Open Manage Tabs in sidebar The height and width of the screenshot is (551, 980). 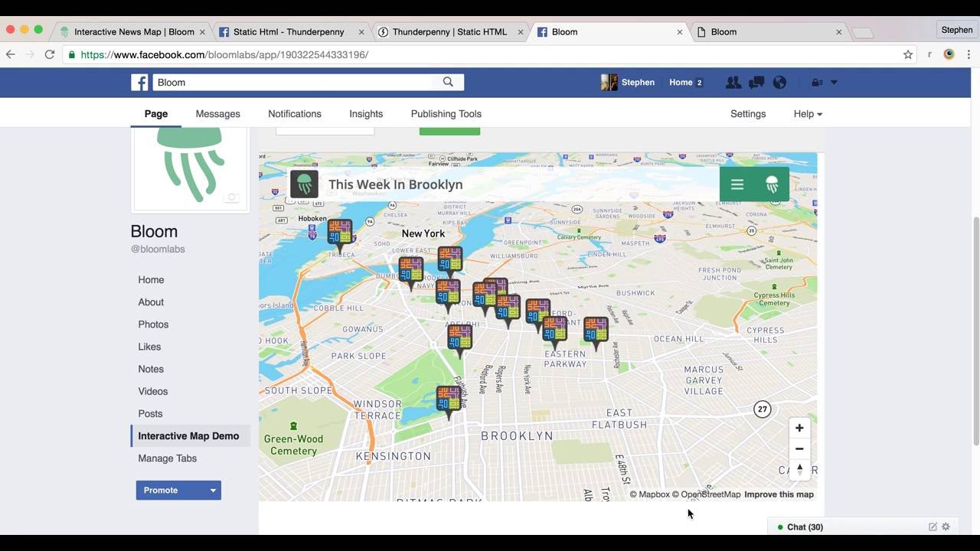(168, 458)
